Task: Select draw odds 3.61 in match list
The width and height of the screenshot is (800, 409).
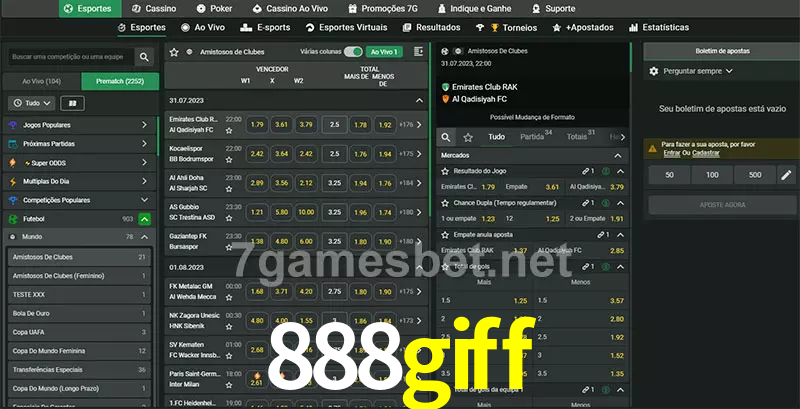Action: click(282, 124)
